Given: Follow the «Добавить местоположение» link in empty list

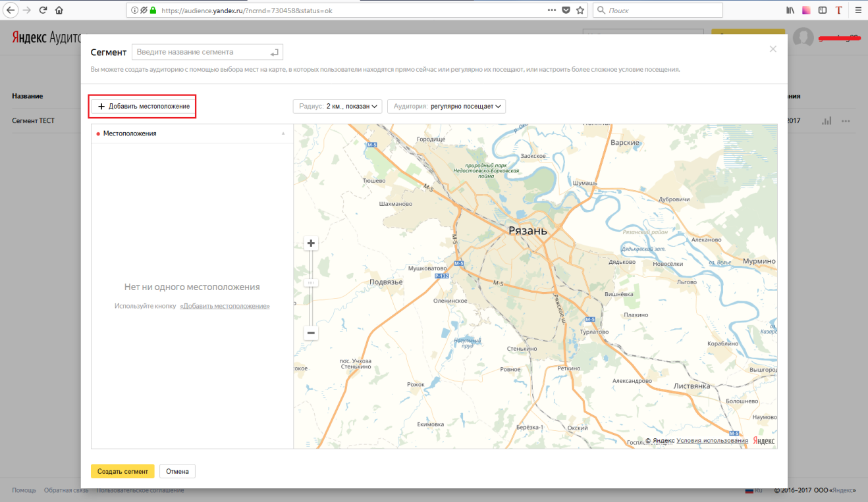Looking at the screenshot, I should [x=225, y=306].
